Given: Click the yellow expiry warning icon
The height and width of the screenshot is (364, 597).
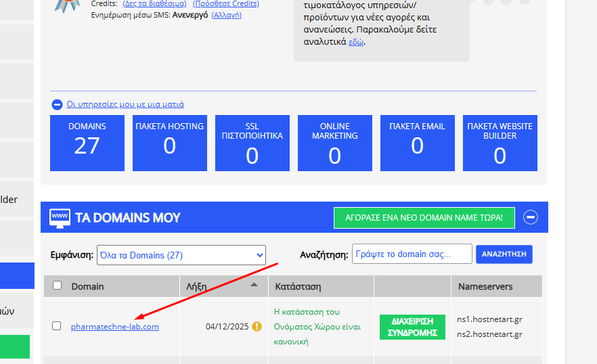Looking at the screenshot, I should 257,326.
